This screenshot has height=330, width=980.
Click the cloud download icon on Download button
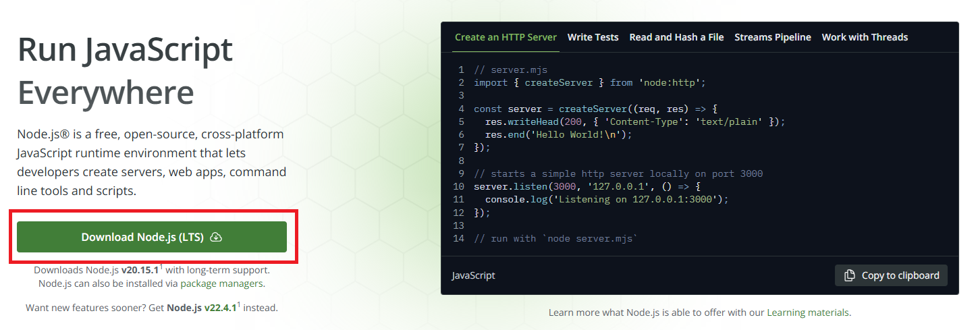pyautogui.click(x=216, y=237)
